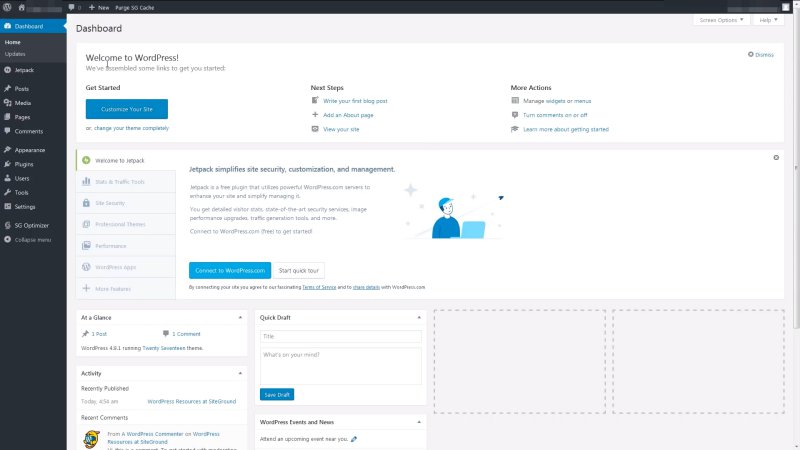This screenshot has height=450, width=800.
Task: Open the Terms of Service link
Action: click(319, 287)
